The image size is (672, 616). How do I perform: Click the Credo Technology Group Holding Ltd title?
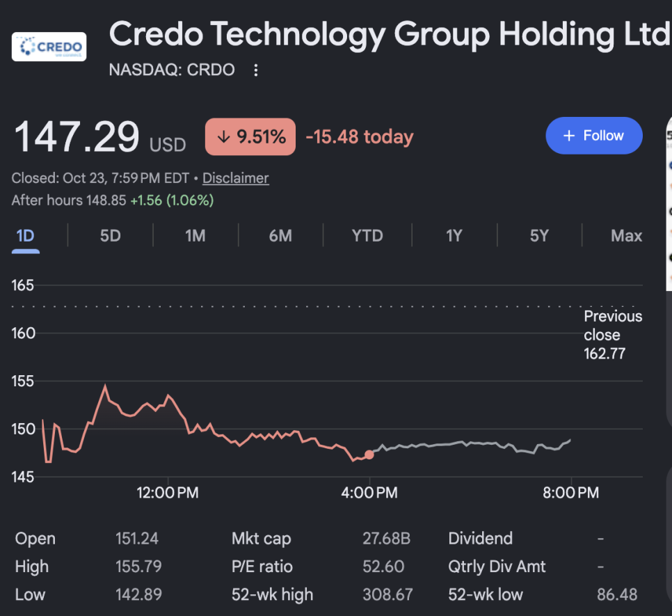tap(389, 35)
